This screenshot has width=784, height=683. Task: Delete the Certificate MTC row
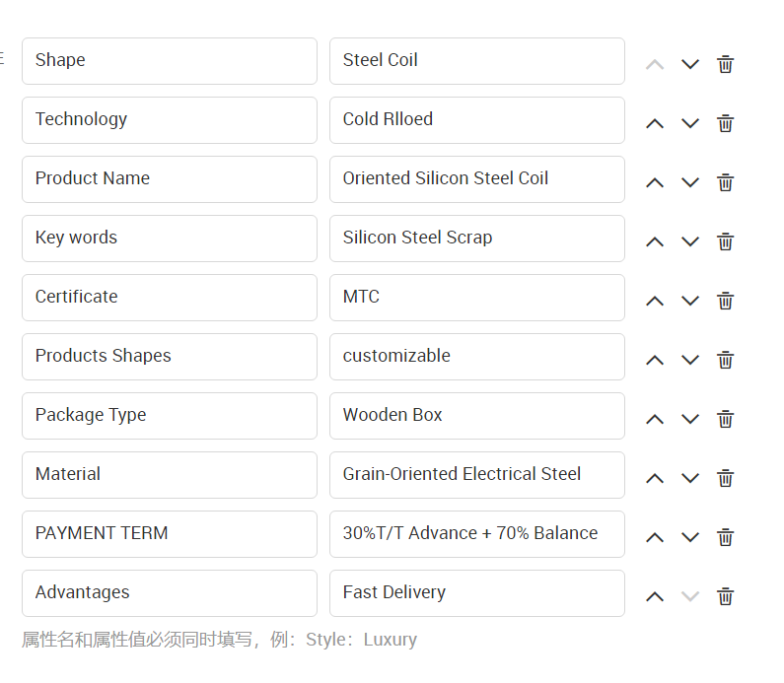pos(725,301)
